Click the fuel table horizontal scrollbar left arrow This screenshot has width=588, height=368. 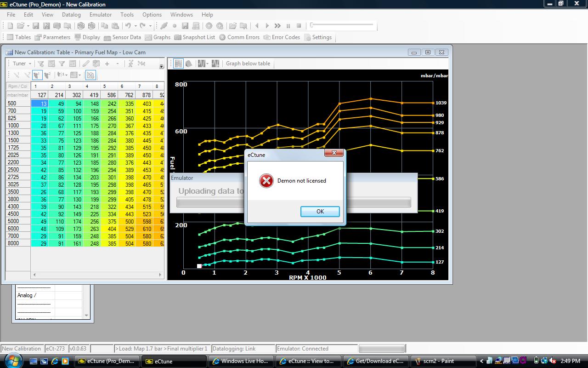[x=34, y=275]
